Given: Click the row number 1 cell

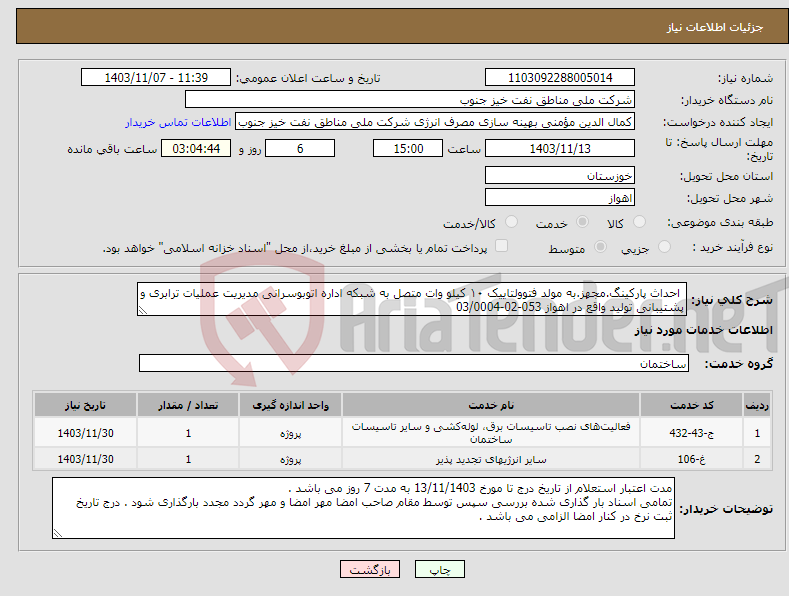Looking at the screenshot, I should pos(757,432).
